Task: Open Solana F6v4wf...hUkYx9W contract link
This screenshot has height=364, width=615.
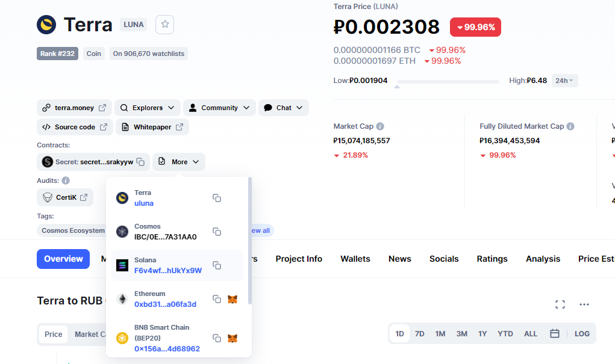Action: (x=168, y=271)
